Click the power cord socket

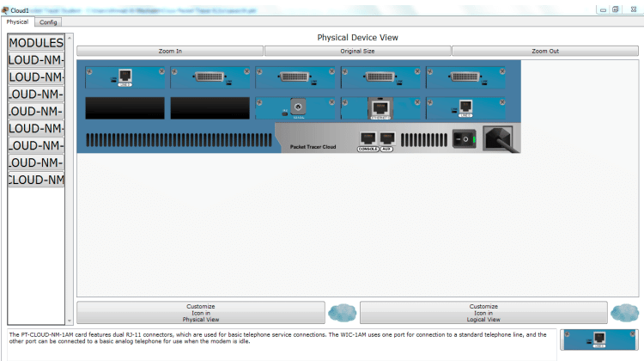[498, 139]
